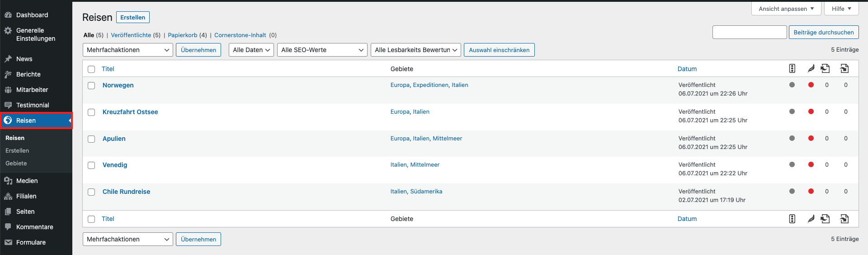Click the Medien icon in the sidebar
The image size is (868, 255).
(x=8, y=181)
